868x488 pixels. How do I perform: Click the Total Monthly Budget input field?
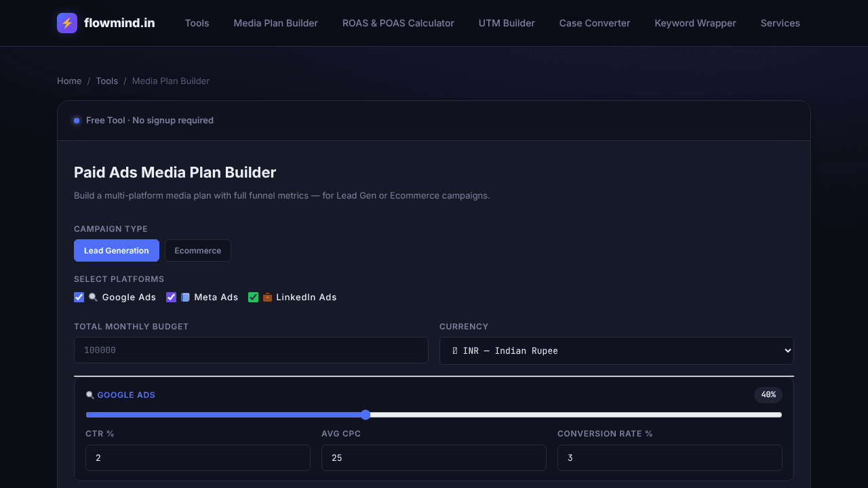pos(251,350)
